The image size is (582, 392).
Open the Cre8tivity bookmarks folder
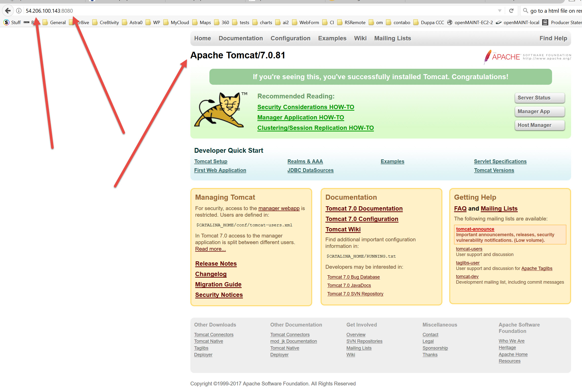(106, 22)
